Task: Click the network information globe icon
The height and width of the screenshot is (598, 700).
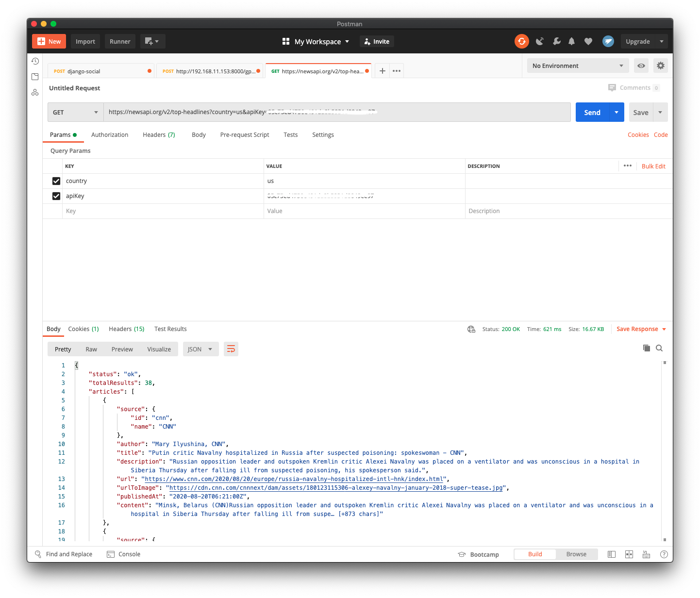Action: (471, 329)
